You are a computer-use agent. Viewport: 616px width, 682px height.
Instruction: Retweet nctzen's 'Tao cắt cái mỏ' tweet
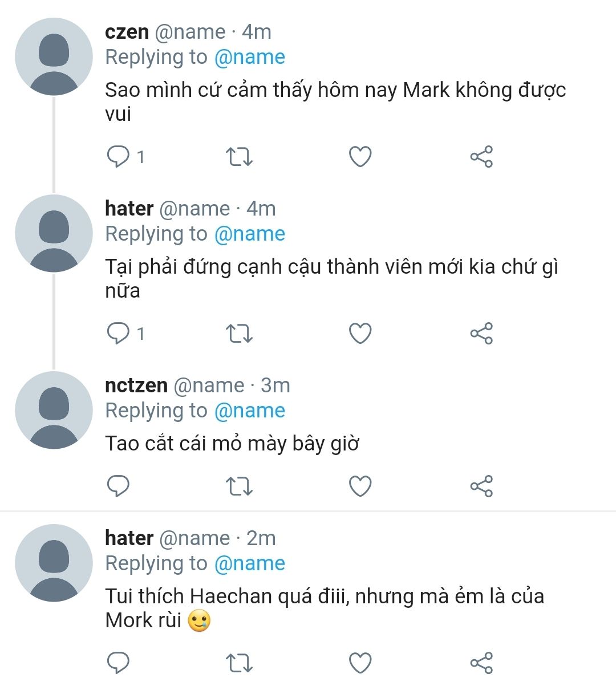click(x=239, y=486)
